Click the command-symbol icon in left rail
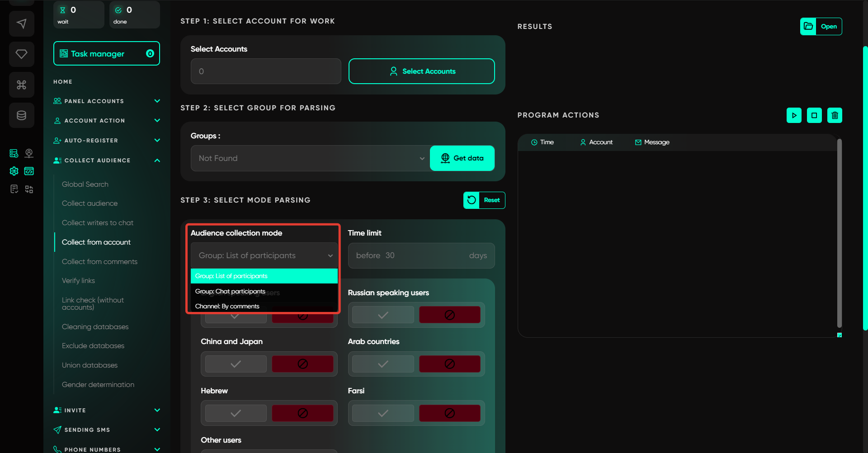This screenshot has height=453, width=868. pos(21,85)
